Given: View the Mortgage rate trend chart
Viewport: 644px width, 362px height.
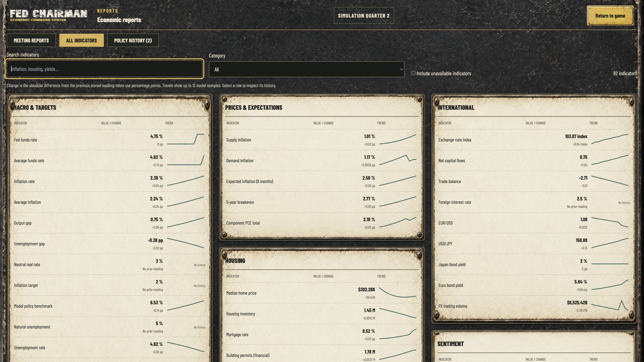Looking at the screenshot, I should coord(397,334).
